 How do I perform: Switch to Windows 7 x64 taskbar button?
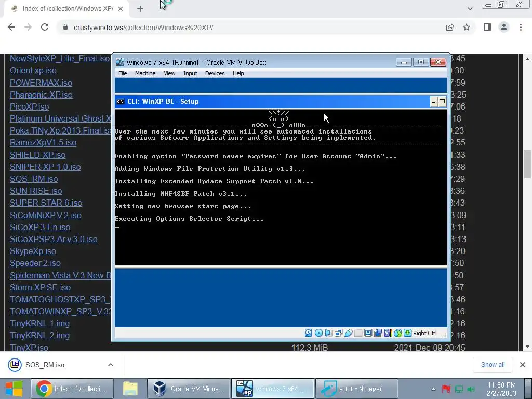pos(273,389)
